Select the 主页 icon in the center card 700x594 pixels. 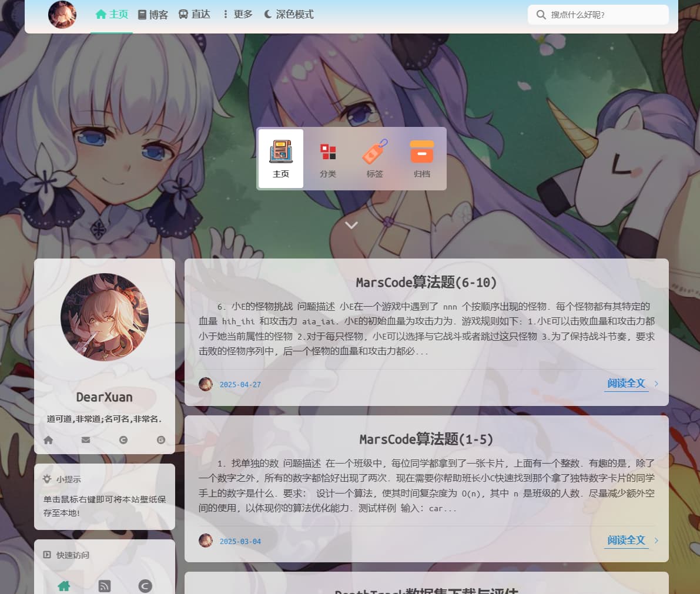(281, 152)
